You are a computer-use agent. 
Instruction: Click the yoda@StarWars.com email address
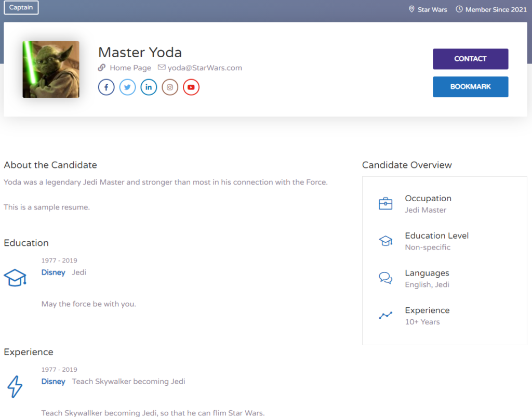[x=205, y=68]
